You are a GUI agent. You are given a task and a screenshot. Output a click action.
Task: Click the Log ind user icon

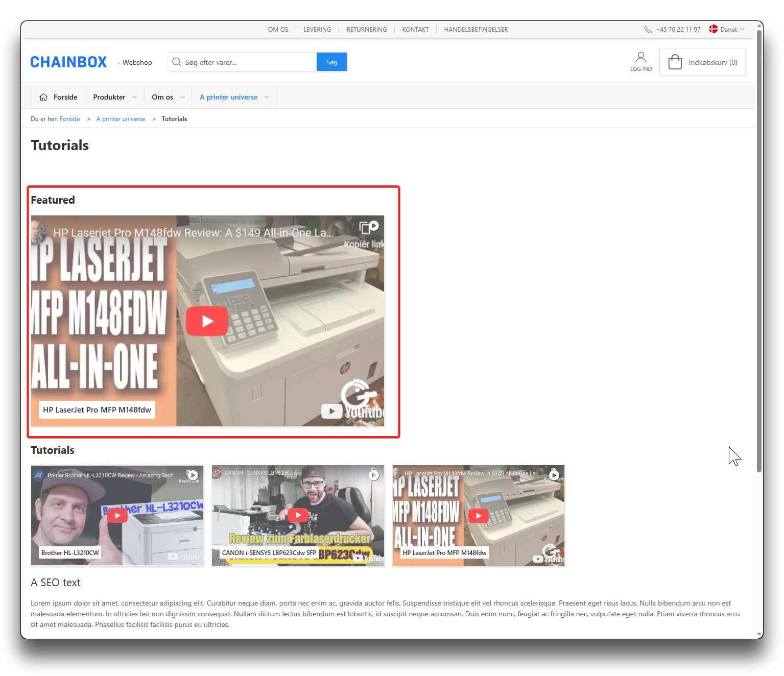coord(640,57)
